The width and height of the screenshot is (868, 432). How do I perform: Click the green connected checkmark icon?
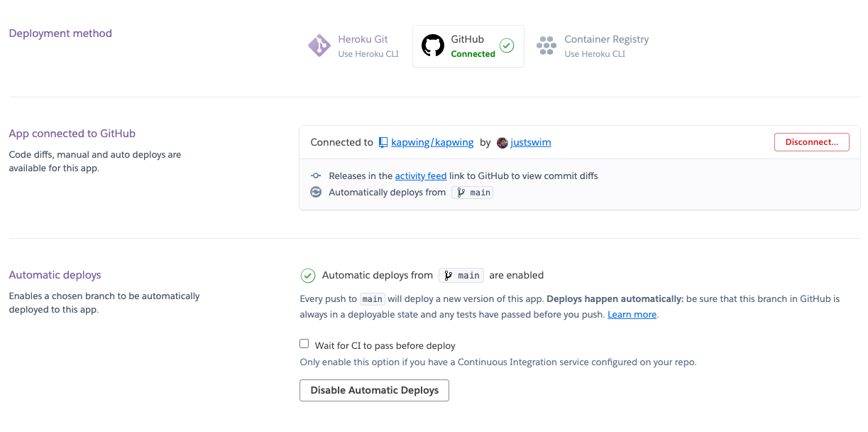(507, 46)
